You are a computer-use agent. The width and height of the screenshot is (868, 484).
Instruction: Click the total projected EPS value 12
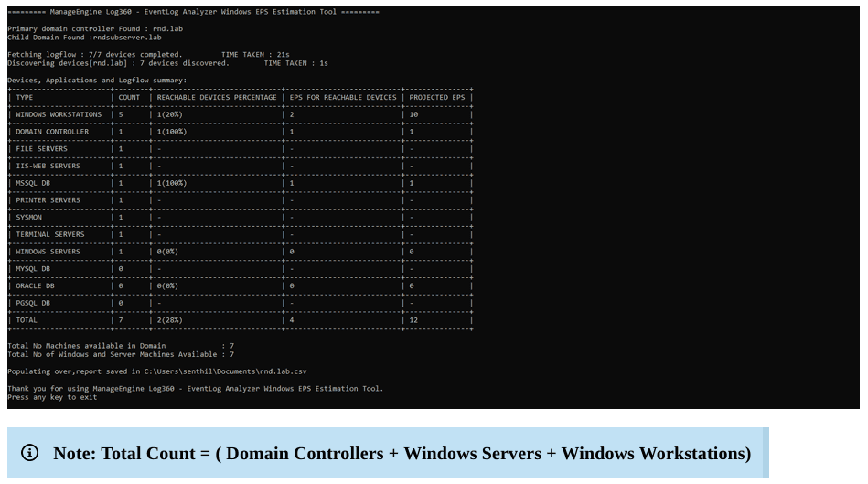413,320
